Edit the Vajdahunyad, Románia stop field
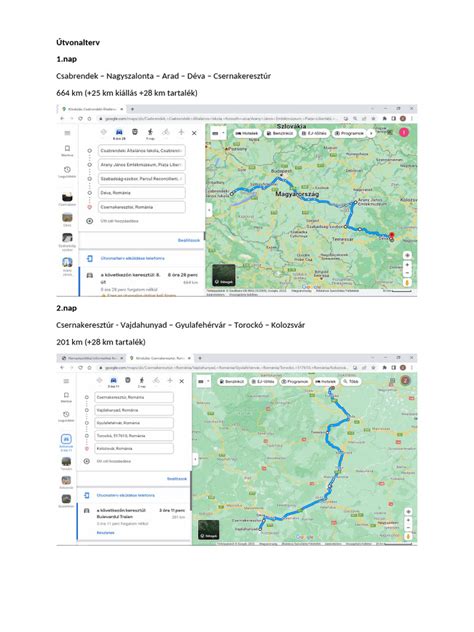This screenshot has width=474, height=632. coord(134,410)
